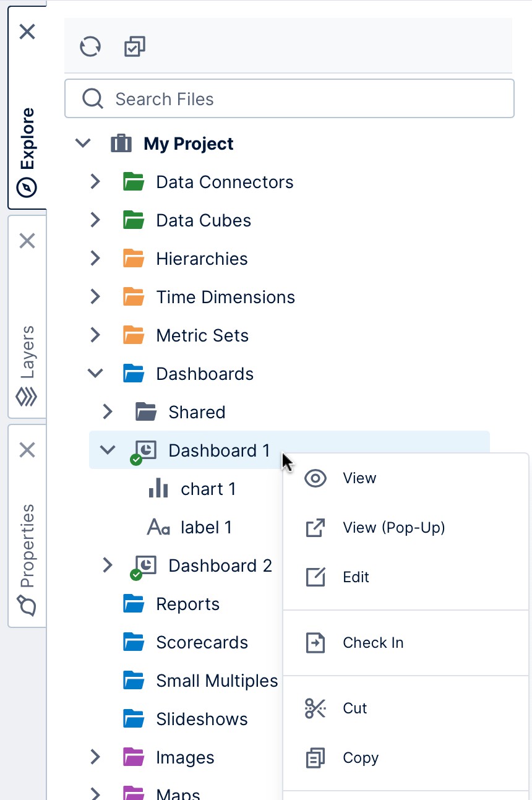Click the Edit pencil icon in menu
This screenshot has height=800, width=532.
[315, 577]
